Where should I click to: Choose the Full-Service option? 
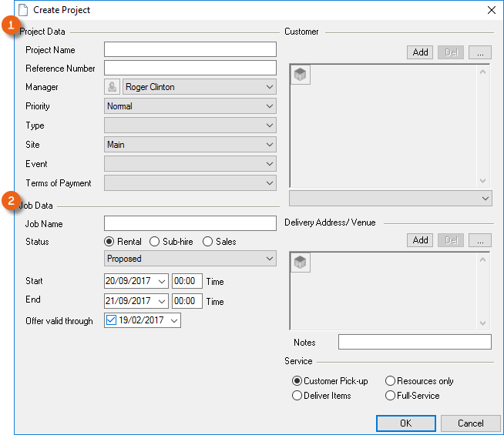(391, 396)
